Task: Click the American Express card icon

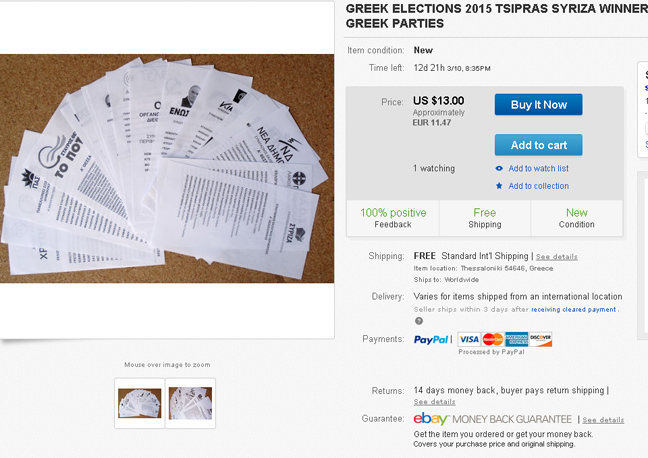Action: coord(517,339)
